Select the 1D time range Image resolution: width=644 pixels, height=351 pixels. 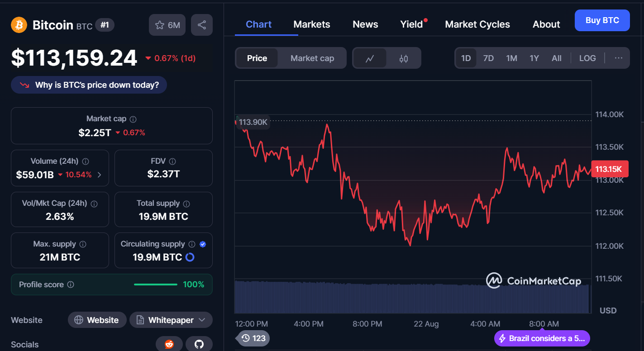pos(466,58)
